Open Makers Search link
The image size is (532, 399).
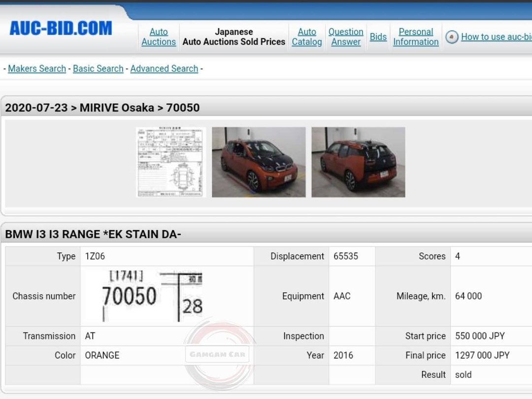[37, 68]
